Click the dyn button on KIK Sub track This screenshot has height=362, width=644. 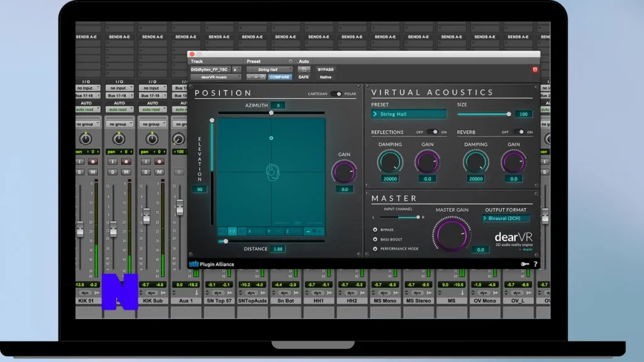click(x=152, y=293)
